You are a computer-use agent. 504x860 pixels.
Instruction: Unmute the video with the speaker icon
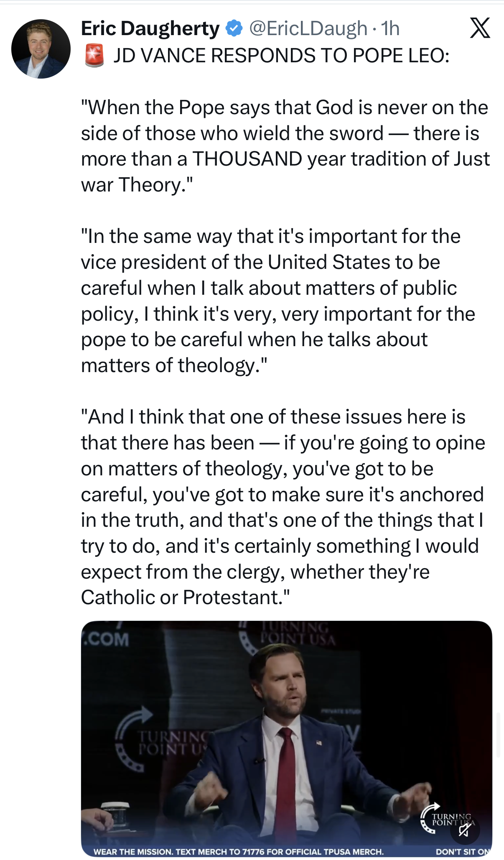[x=464, y=830]
